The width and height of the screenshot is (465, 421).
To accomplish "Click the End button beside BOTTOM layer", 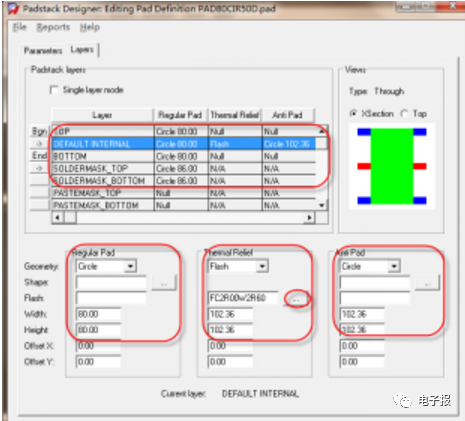I will click(39, 156).
